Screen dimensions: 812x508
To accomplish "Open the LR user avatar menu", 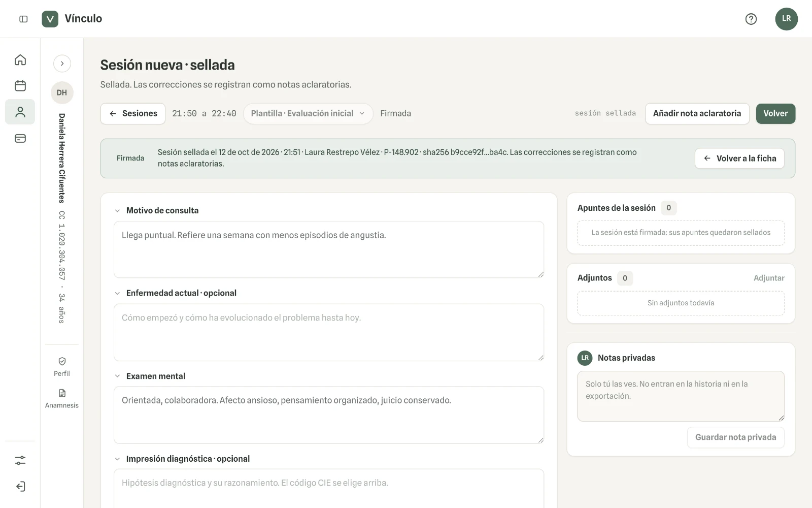I will pyautogui.click(x=786, y=19).
